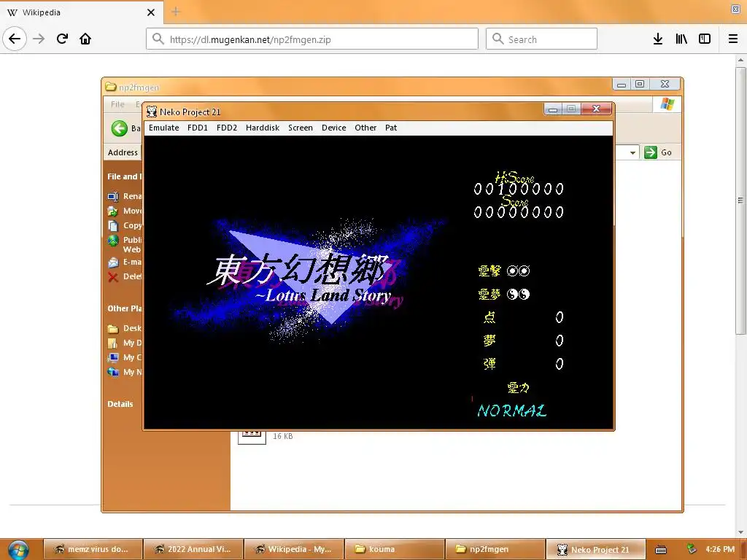Switch to Wikipedia taskbar item
This screenshot has height=560, width=747.
(x=294, y=549)
